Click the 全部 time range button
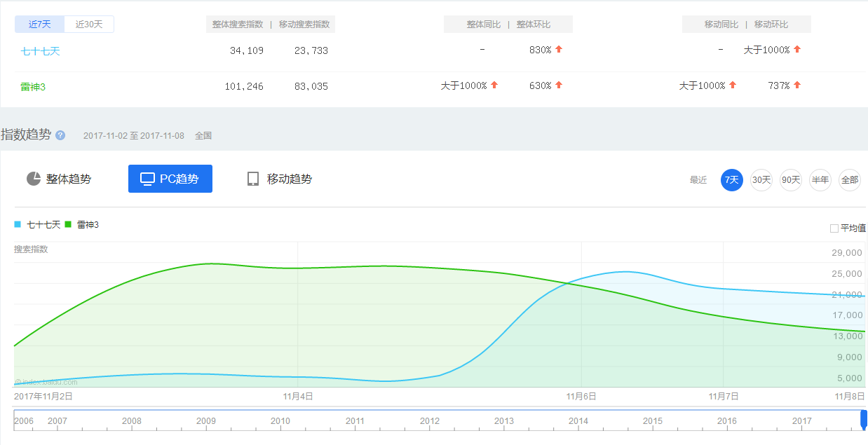This screenshot has height=445, width=868. coord(849,179)
